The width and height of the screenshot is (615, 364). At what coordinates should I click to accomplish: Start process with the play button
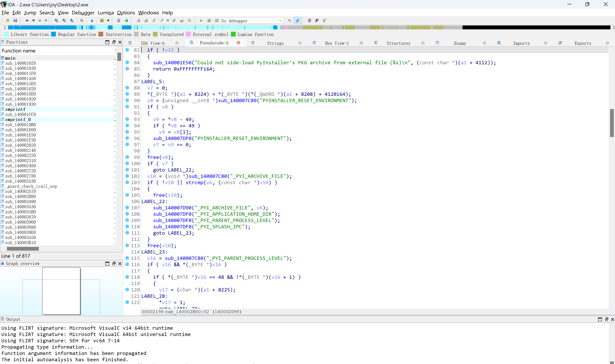[201, 21]
